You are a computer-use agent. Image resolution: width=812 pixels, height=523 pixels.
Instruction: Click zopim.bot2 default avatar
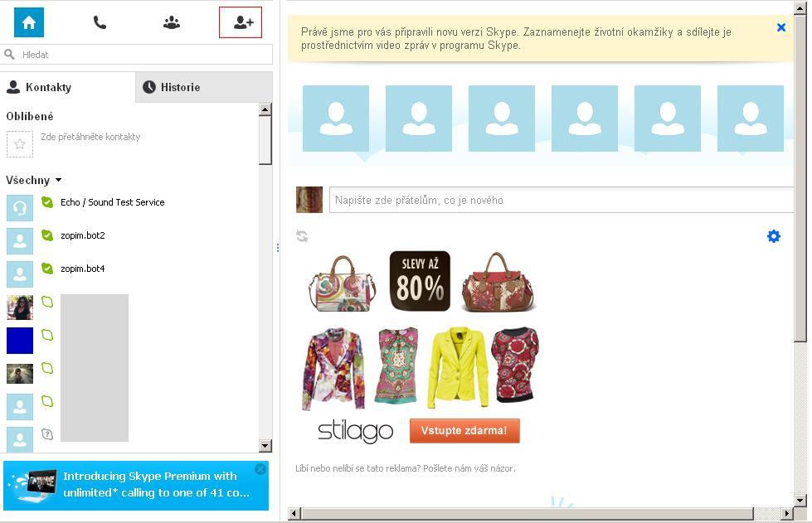20,241
